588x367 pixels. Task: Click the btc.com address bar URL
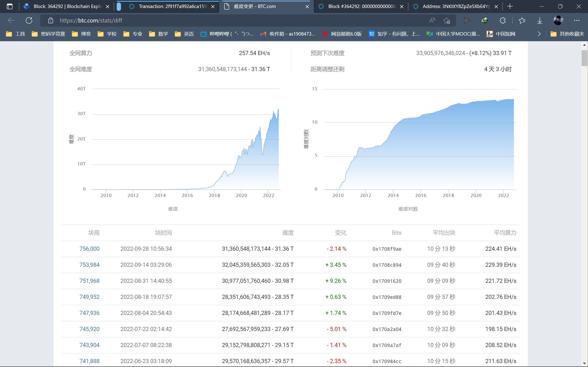(x=91, y=20)
